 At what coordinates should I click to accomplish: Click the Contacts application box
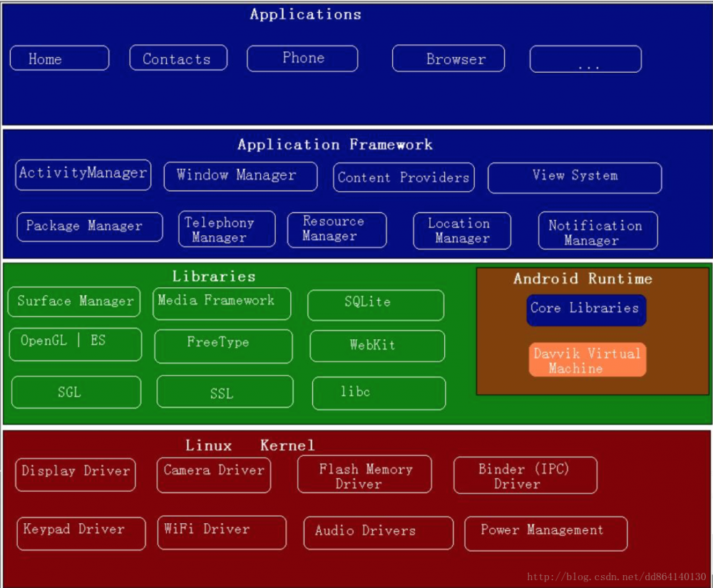coord(178,58)
